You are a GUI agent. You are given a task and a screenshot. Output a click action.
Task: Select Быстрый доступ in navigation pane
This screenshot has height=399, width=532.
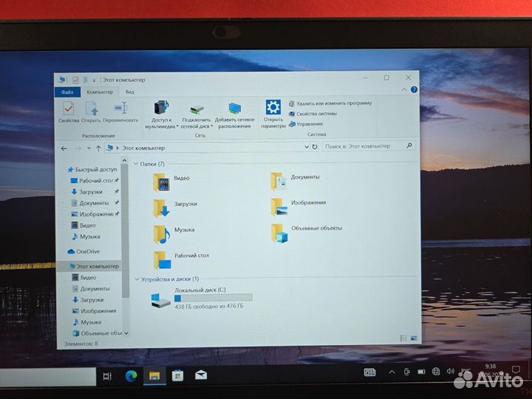(92, 169)
